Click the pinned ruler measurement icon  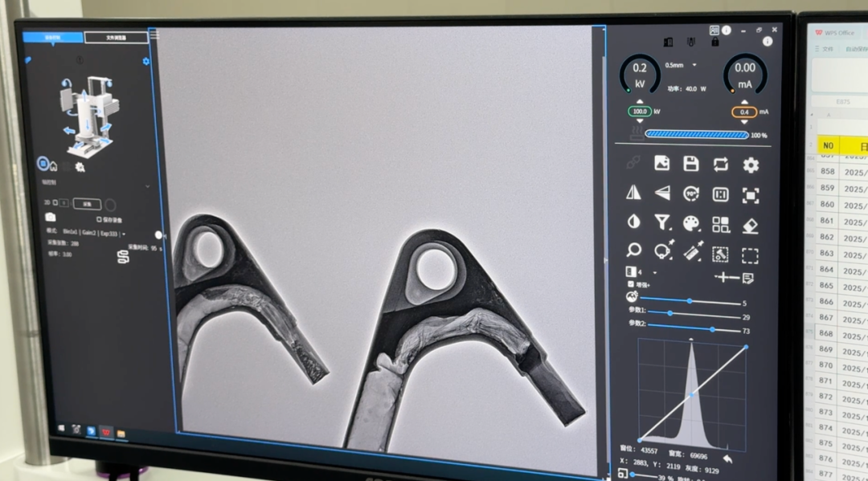click(693, 251)
